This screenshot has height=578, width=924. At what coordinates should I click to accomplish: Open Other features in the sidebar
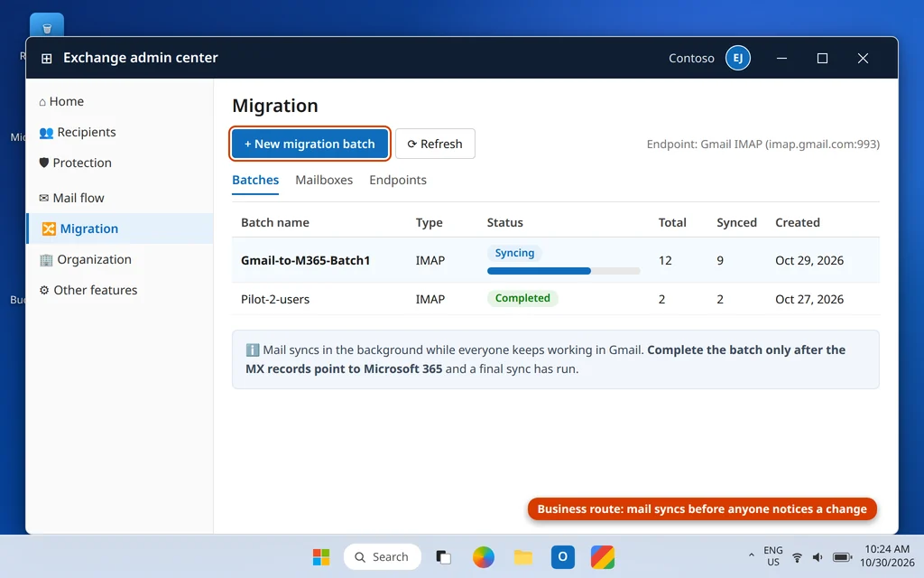tap(120, 290)
